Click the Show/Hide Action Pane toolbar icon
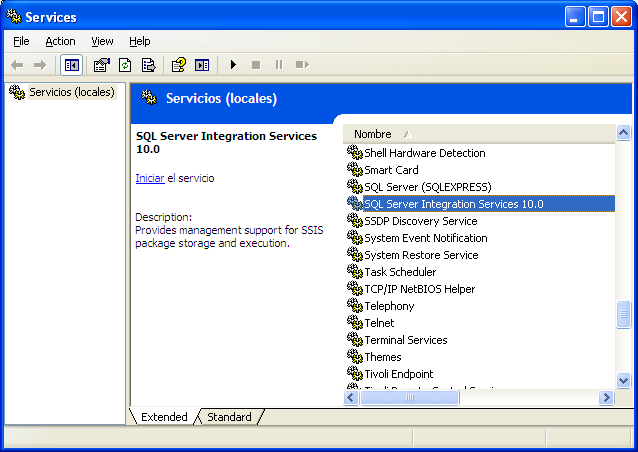Image resolution: width=638 pixels, height=452 pixels. coord(202,65)
